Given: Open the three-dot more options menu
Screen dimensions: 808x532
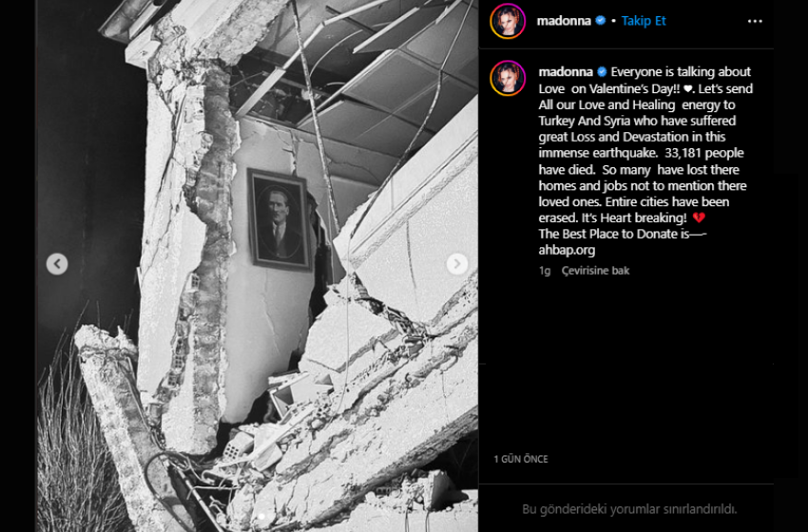Looking at the screenshot, I should point(755,21).
